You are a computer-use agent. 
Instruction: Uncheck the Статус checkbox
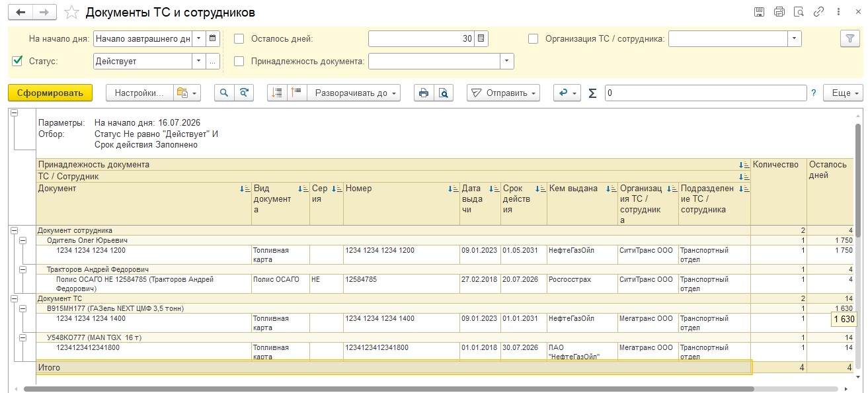[x=17, y=61]
